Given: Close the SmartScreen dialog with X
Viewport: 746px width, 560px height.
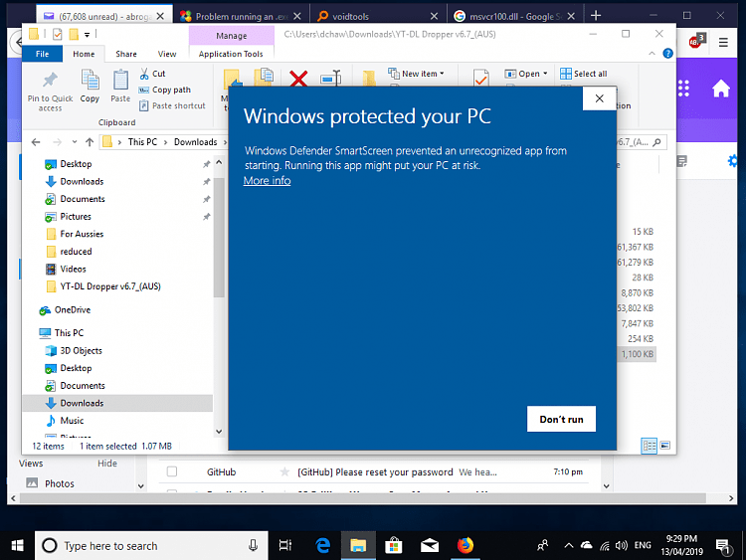Looking at the screenshot, I should point(600,98).
